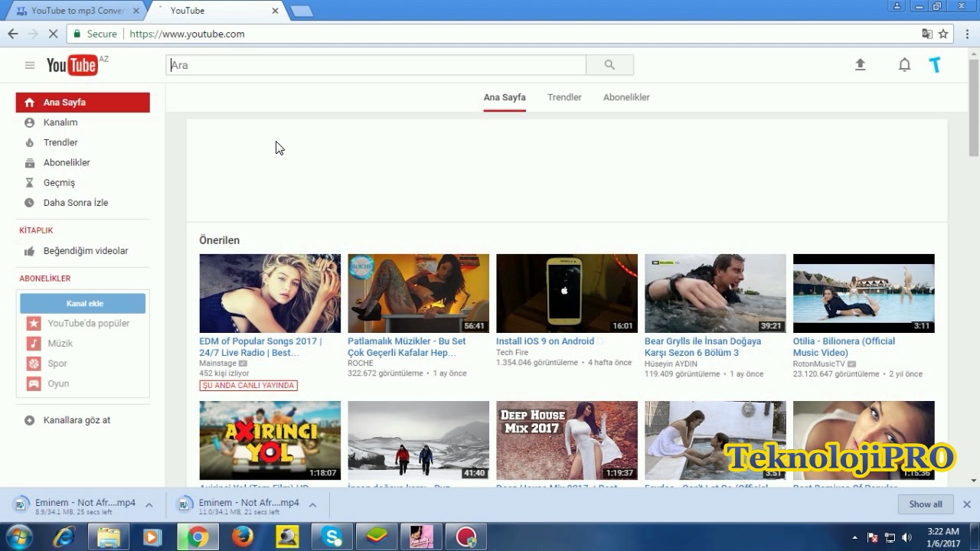This screenshot has height=551, width=980.
Task: Open Patlamalık Müzikler video thumbnail
Action: 418,293
